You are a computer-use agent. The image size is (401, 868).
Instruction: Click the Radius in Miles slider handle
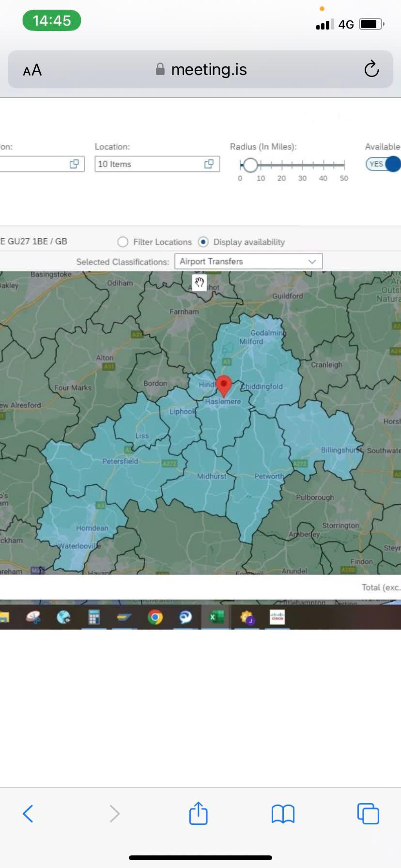(x=250, y=165)
